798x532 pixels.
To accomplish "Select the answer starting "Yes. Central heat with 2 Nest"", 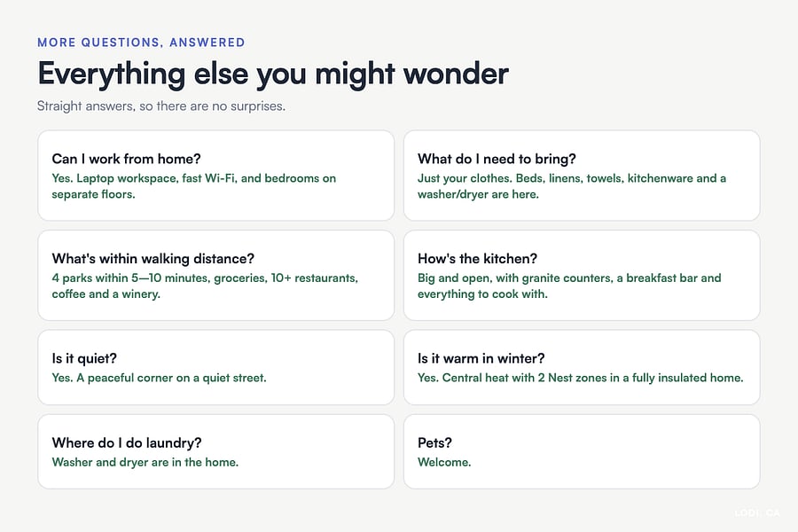I will coord(581,378).
